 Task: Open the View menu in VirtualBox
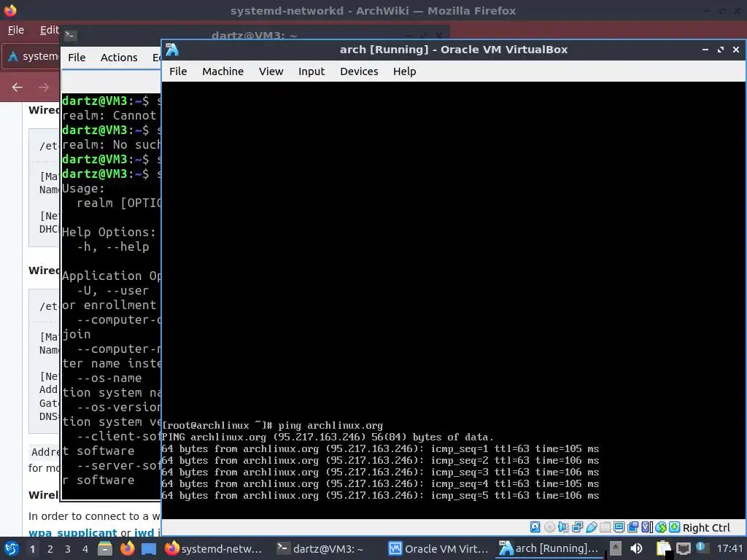[x=271, y=71]
